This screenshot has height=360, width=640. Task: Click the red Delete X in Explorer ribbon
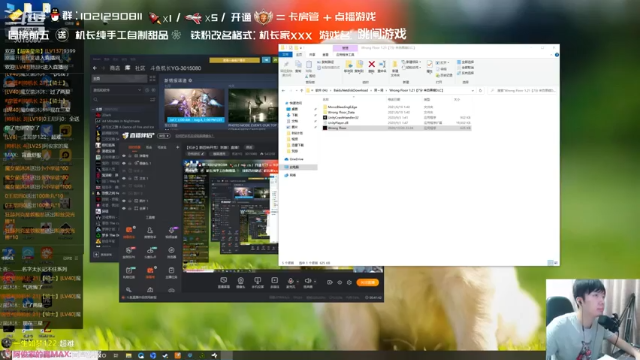[x=371, y=64]
